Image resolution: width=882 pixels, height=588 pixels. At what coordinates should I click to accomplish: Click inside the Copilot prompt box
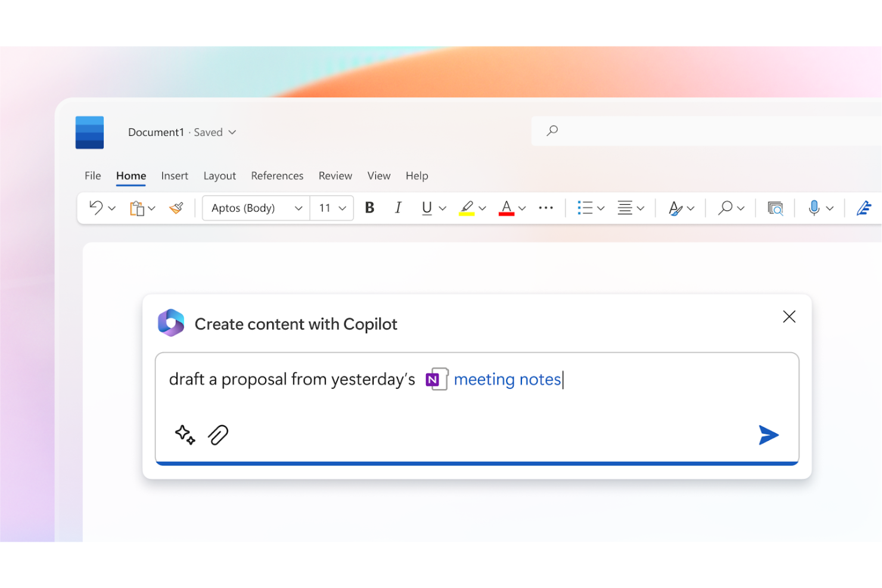pos(477,408)
